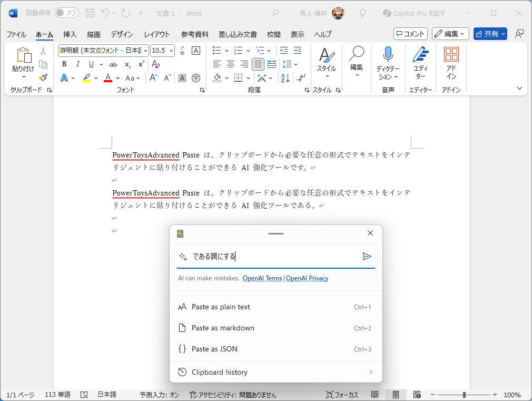Toggle italic formatting
Image resolution: width=532 pixels, height=401 pixels.
[77, 64]
